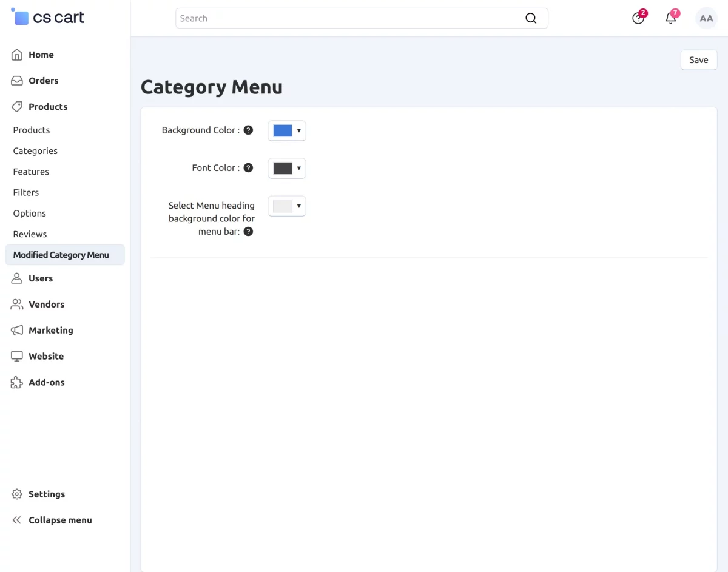Click Collapse menu label
The image size is (728, 572).
tap(60, 520)
